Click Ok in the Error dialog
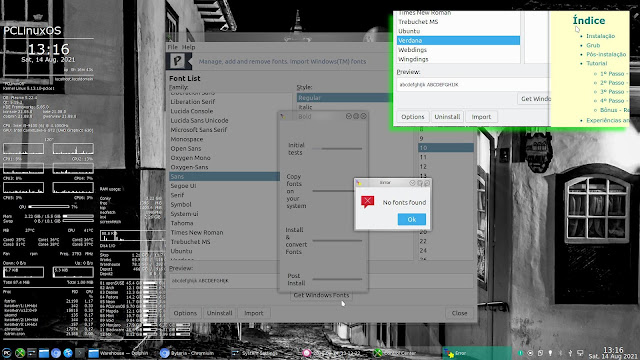Viewport: 640px width, 360px height. coord(411,219)
